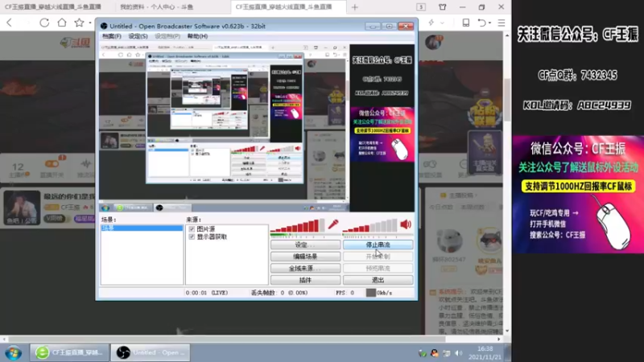Open the 档案(F) menu in OBS
Viewport: 644px width, 362px height.
pos(112,36)
